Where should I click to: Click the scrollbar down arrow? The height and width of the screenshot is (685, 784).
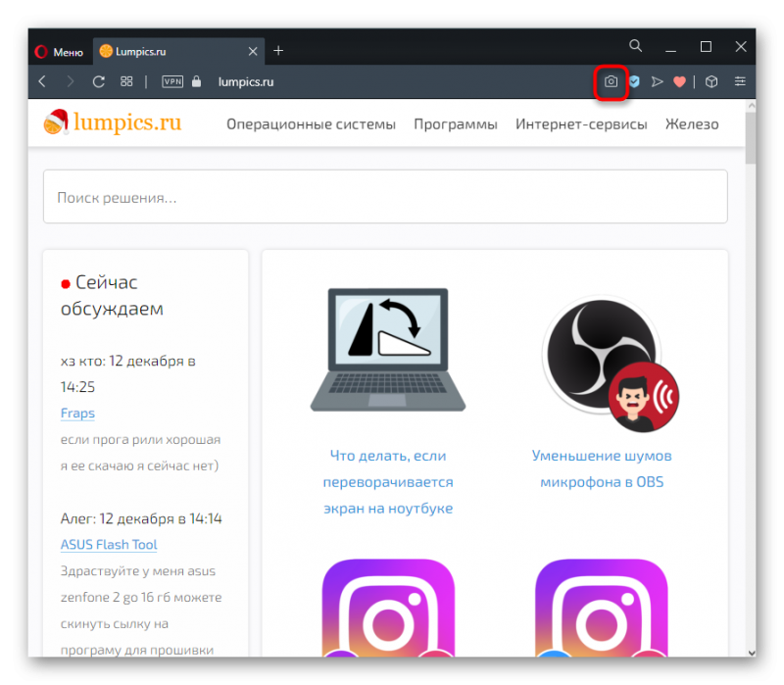pyautogui.click(x=751, y=652)
